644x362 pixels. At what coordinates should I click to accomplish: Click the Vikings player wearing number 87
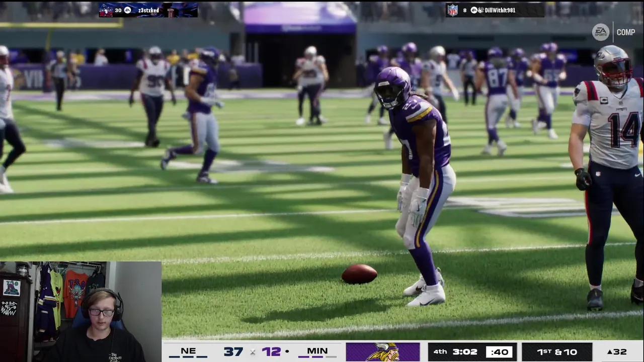(496, 101)
